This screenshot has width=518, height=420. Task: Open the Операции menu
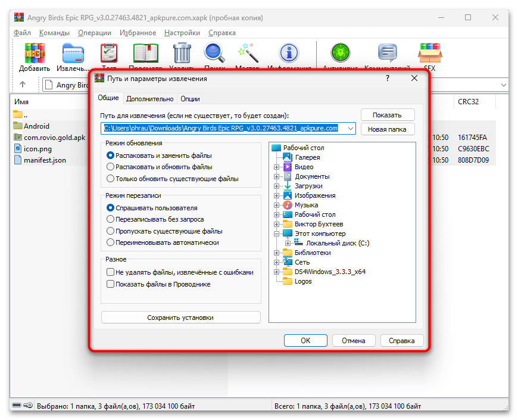point(95,33)
